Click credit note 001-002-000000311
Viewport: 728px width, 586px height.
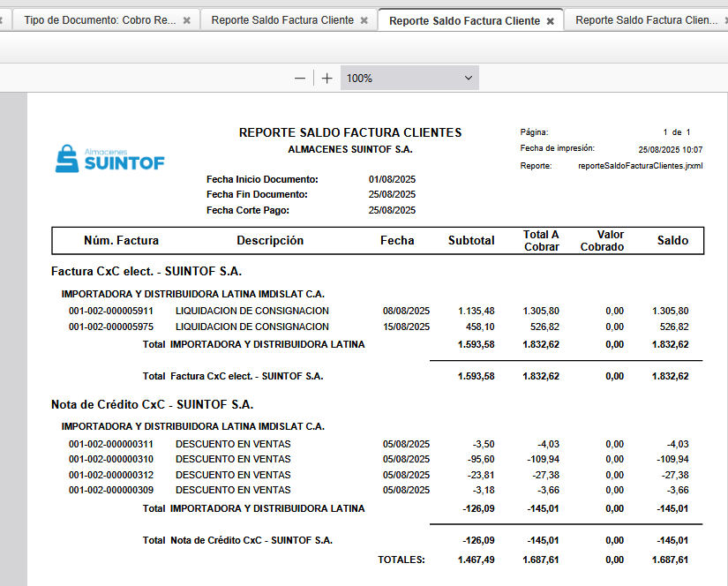pos(111,444)
